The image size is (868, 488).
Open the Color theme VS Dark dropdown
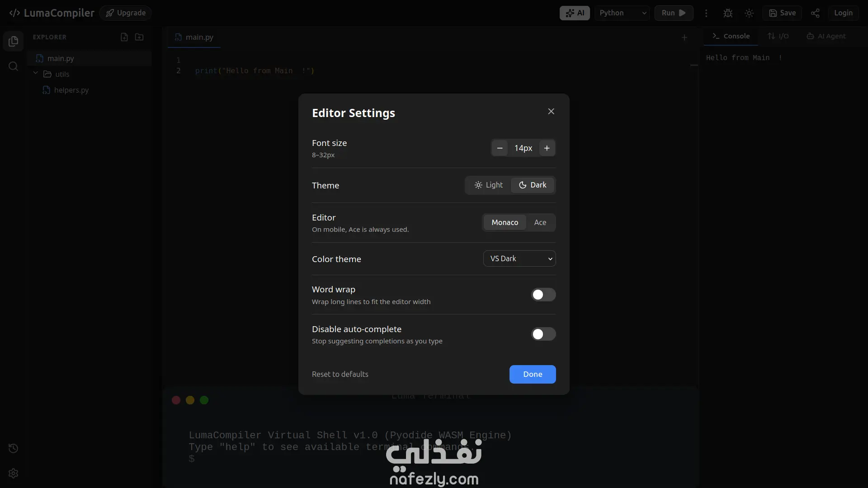point(519,258)
